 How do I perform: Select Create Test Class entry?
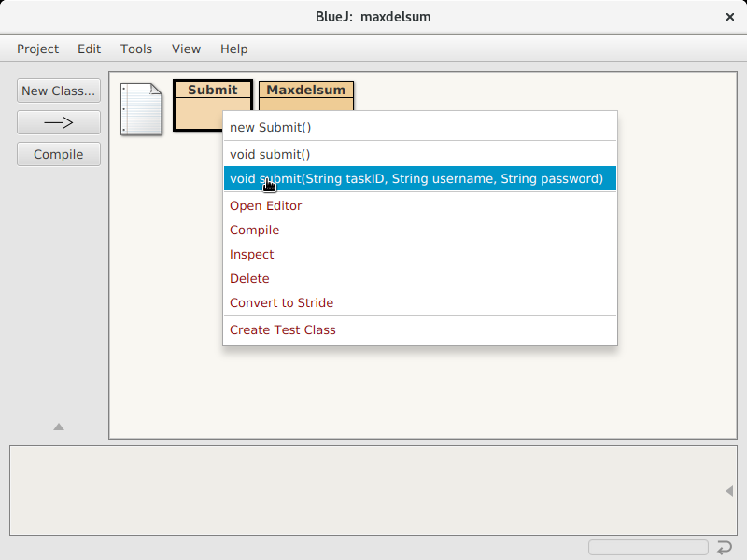(x=419, y=330)
